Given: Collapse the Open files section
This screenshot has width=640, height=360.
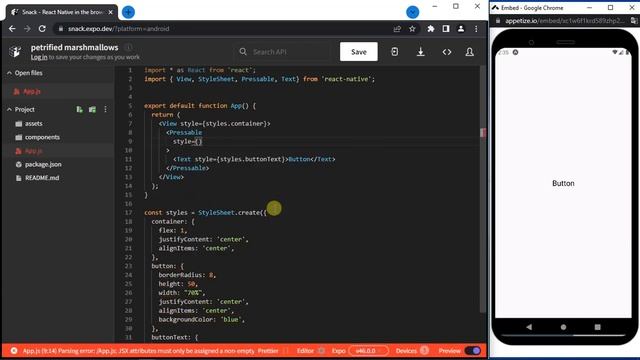Looking at the screenshot, I should [x=9, y=73].
